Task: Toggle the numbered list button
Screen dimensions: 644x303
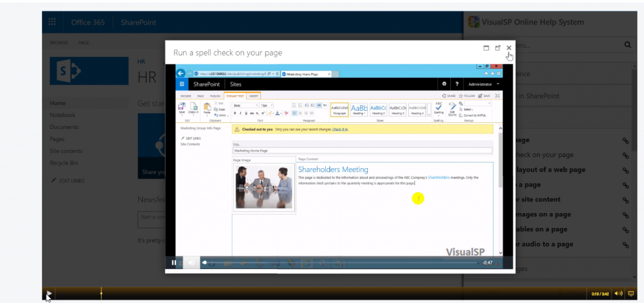Action: (301, 105)
